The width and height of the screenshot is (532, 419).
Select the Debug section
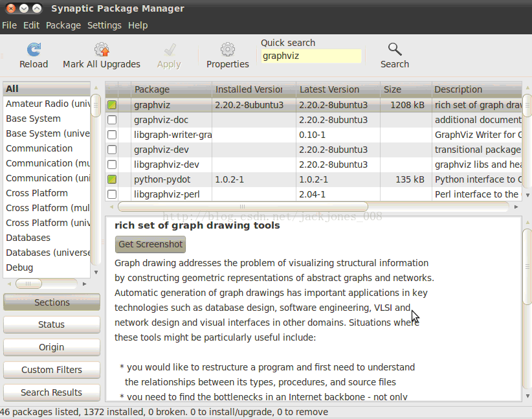(x=47, y=267)
